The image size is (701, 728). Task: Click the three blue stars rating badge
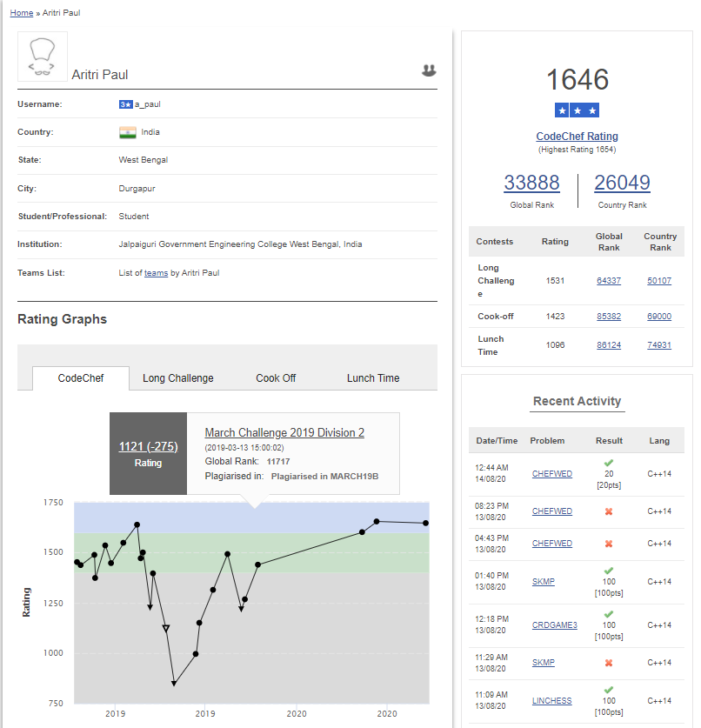click(577, 110)
